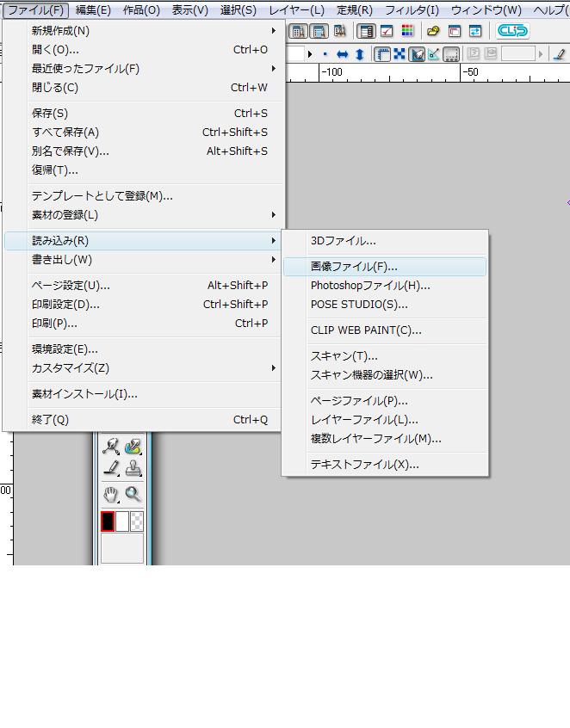Choose POSE STUDIO(S)... import option
570x728 pixels.
click(x=385, y=305)
